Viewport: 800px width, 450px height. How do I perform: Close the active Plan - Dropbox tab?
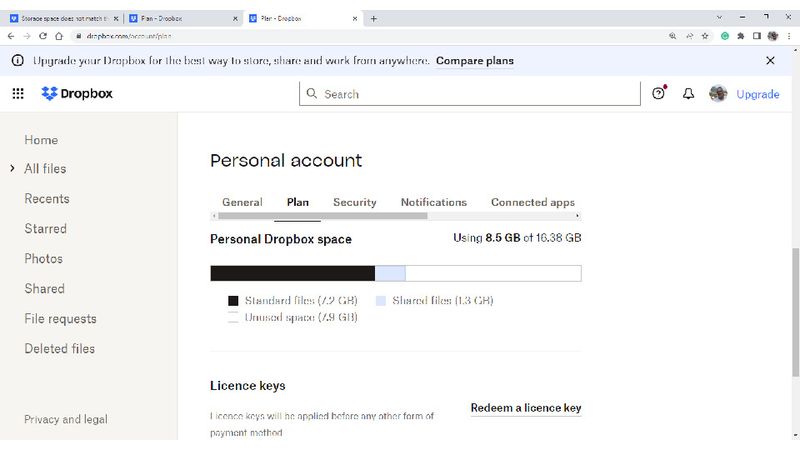pos(355,18)
